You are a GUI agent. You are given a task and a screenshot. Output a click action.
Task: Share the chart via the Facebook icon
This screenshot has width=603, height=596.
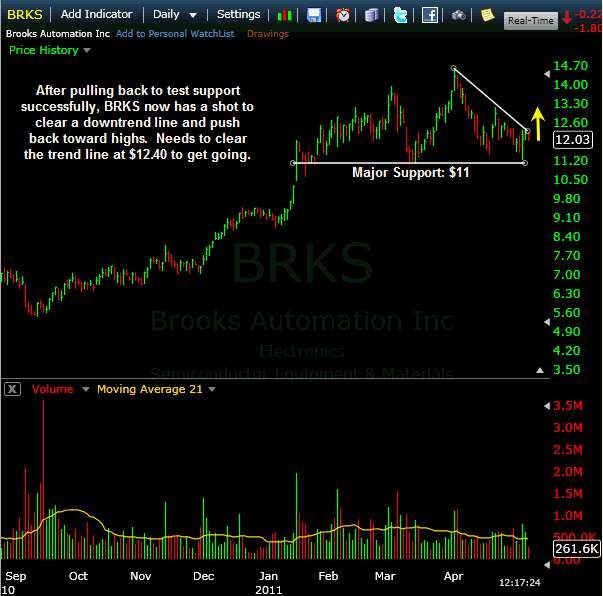point(430,15)
